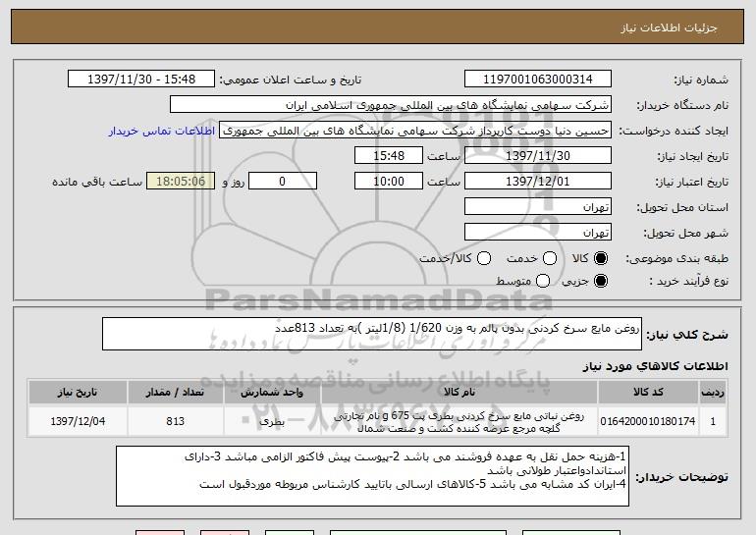The width and height of the screenshot is (756, 535).
Task: Click the جزئیات اطلاعات نیاز header title
Action: [669, 27]
